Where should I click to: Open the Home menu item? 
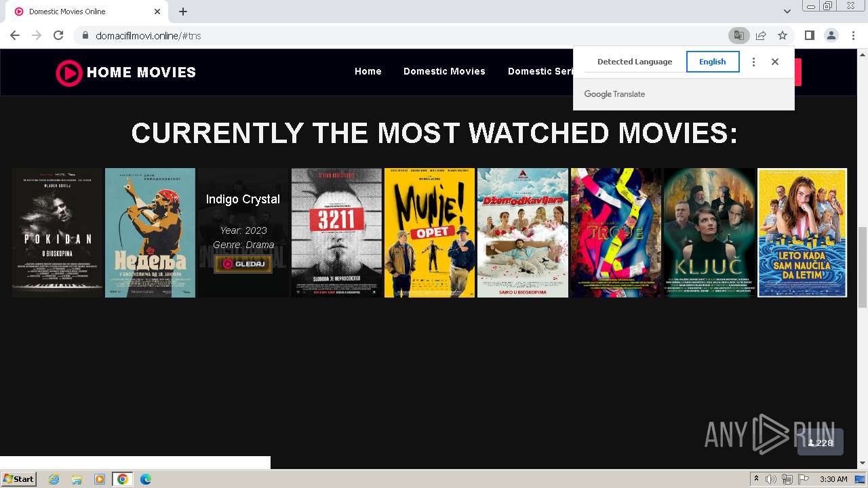point(368,71)
